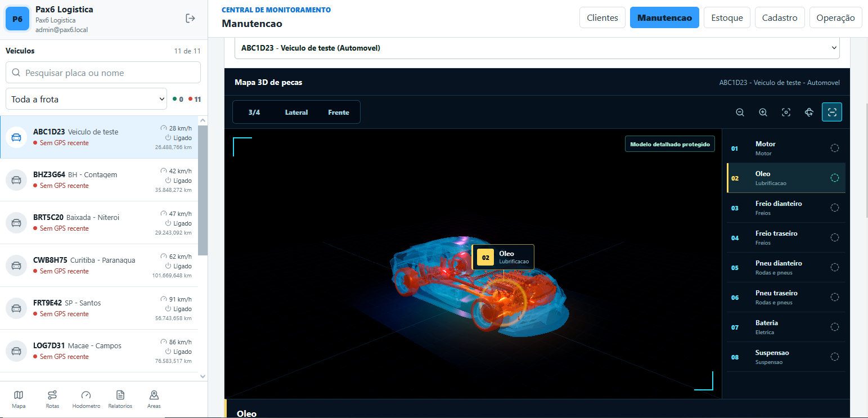Open the Estoque section
The image size is (868, 418).
727,17
